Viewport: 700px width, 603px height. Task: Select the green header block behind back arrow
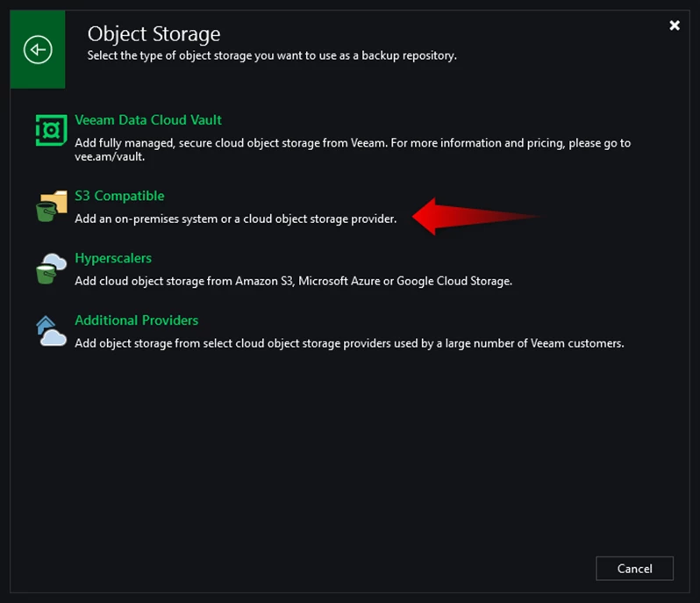click(x=38, y=49)
